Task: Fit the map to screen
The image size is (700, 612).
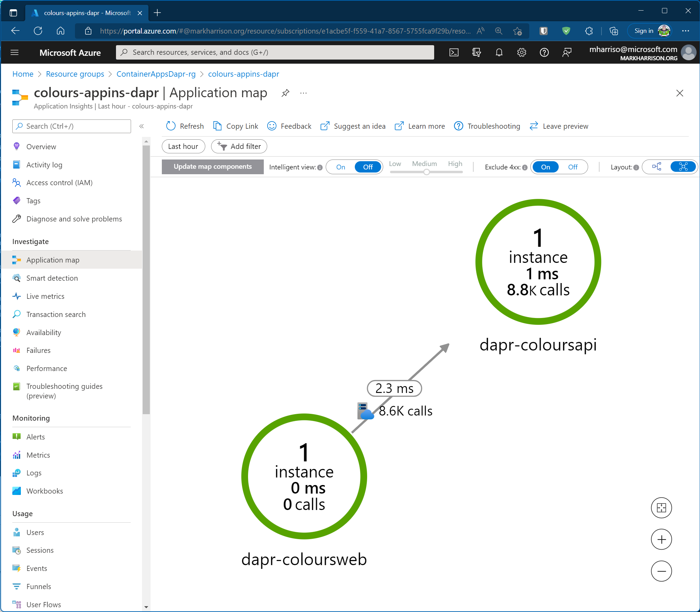Action: 661,508
